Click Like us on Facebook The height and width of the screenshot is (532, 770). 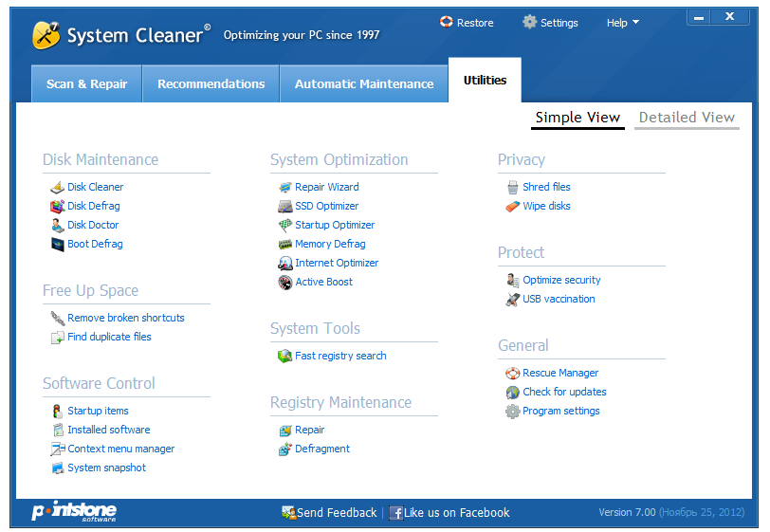click(x=449, y=513)
